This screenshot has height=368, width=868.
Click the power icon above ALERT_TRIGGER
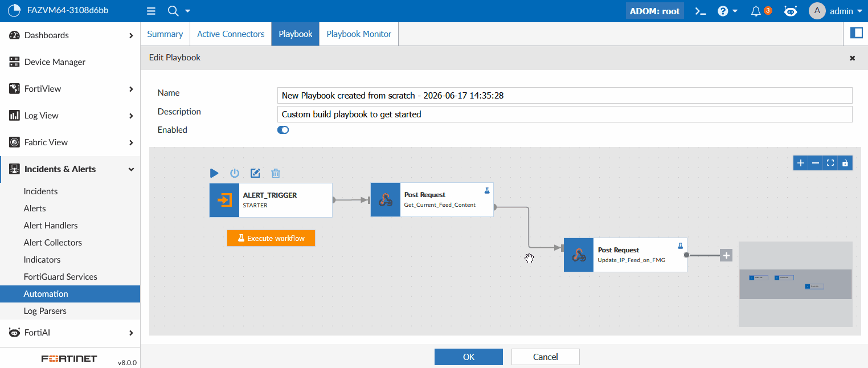pos(235,173)
